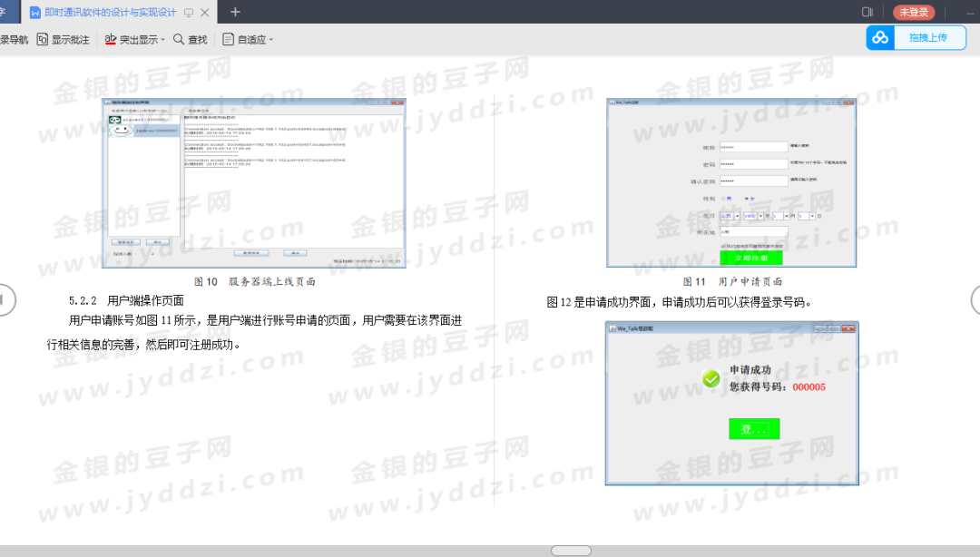Click the 查找 search tool
Viewport: 980px width, 557px height.
click(x=190, y=39)
